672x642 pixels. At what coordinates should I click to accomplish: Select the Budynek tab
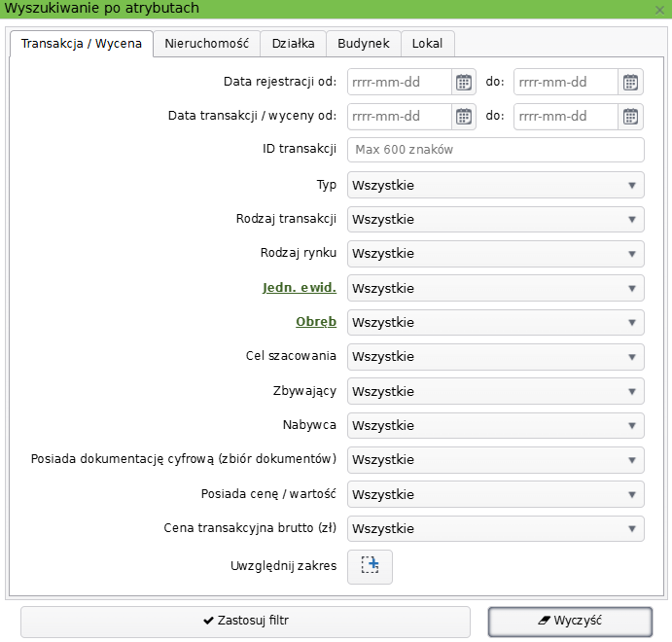364,44
